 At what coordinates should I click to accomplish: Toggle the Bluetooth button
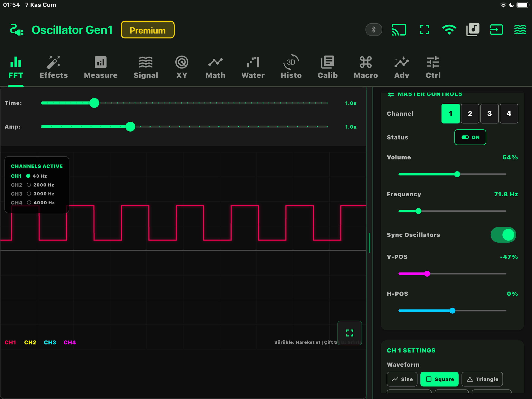[373, 30]
